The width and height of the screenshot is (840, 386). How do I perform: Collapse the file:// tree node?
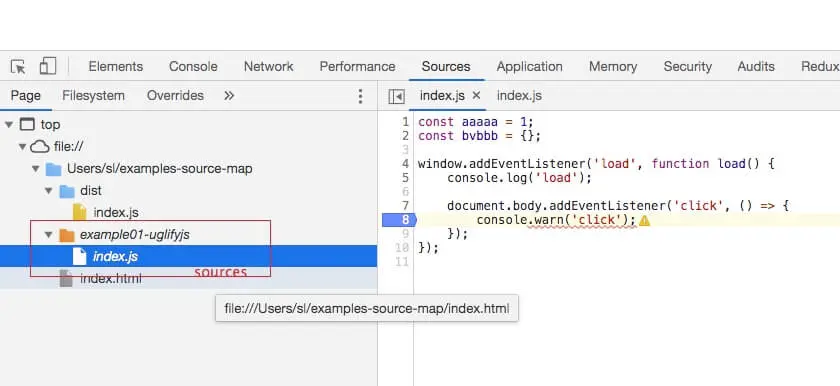point(22,147)
